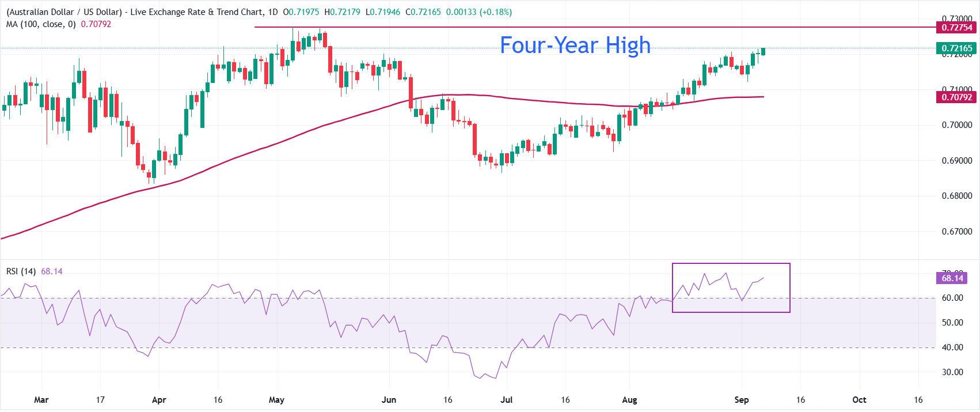Screen dimensions: 980x412
Task: Click the Sep label on time axis
Action: tap(742, 400)
